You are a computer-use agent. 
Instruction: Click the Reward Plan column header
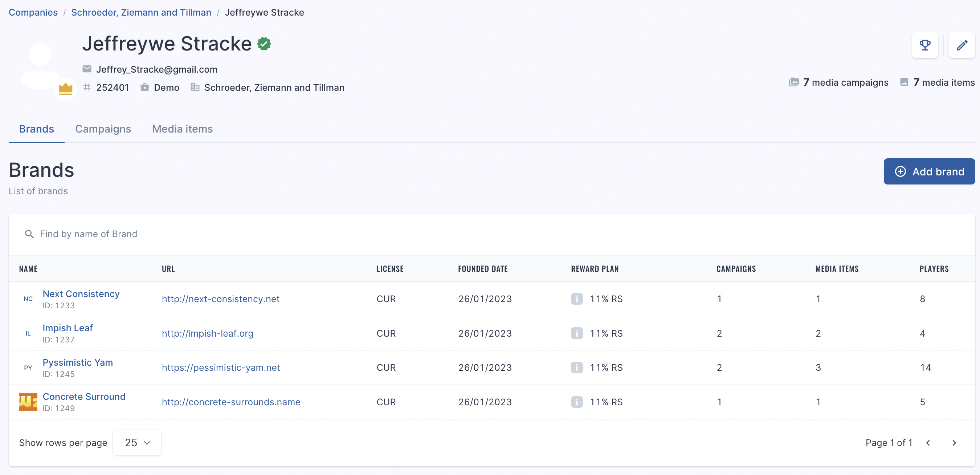595,269
